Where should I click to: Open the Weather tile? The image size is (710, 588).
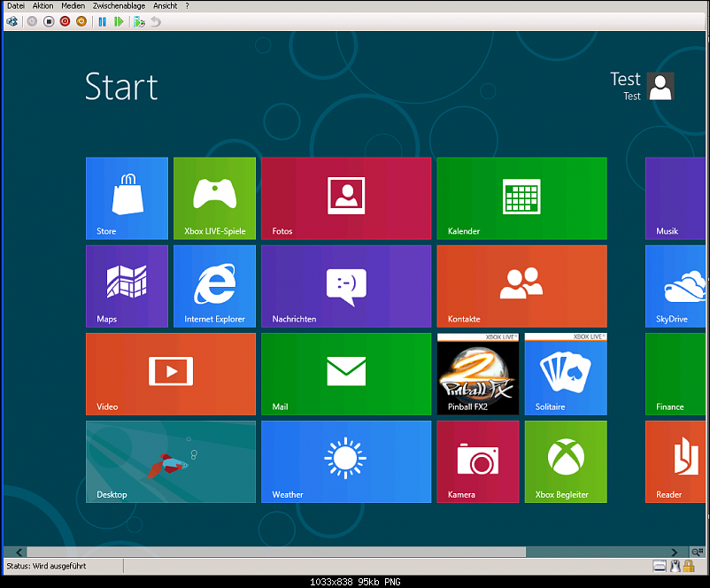point(346,461)
